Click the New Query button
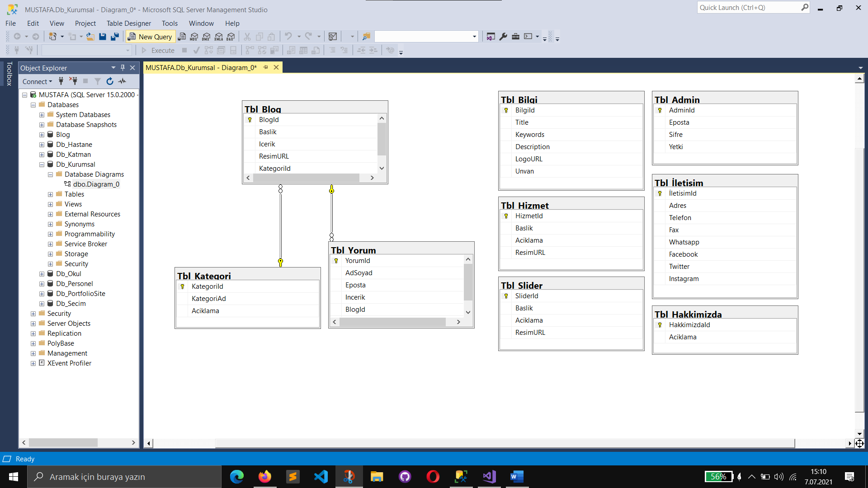Screen dimensions: 868x488 point(150,37)
